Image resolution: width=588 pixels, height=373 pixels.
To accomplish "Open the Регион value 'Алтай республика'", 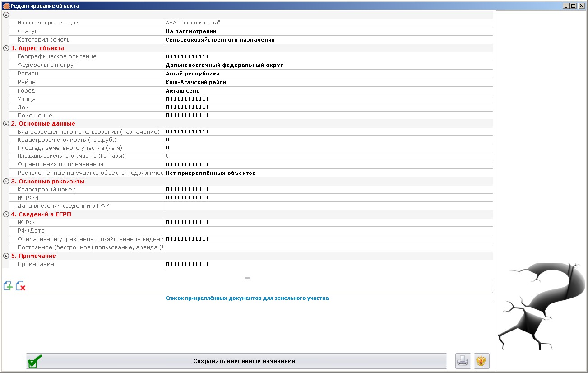I will pyautogui.click(x=329, y=74).
